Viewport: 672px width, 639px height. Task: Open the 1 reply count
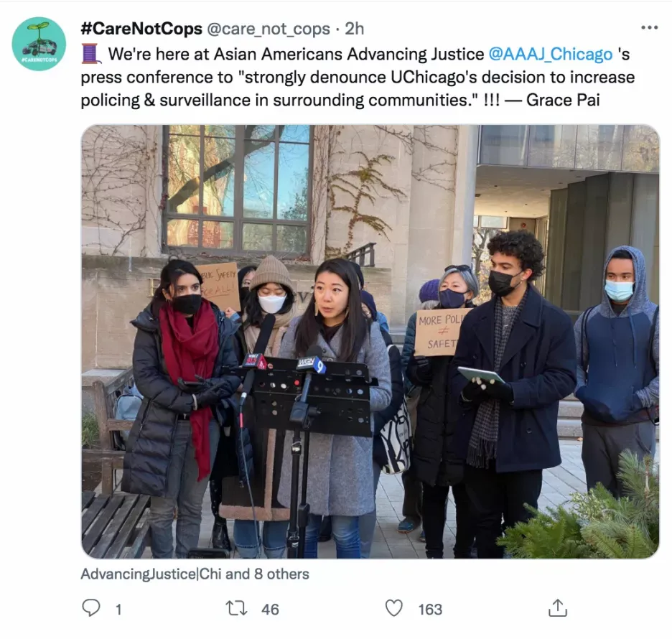click(118, 609)
